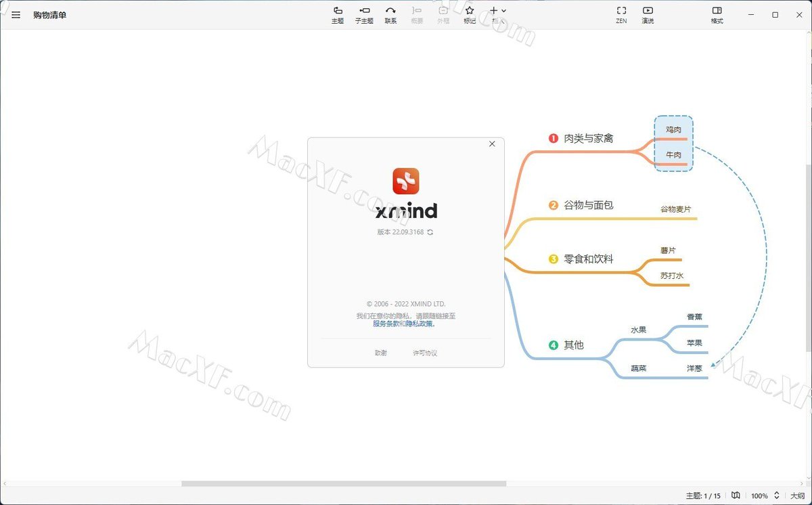Viewport: 812px width, 505px height.
Task: Click the 概要 summary tool
Action: (417, 14)
